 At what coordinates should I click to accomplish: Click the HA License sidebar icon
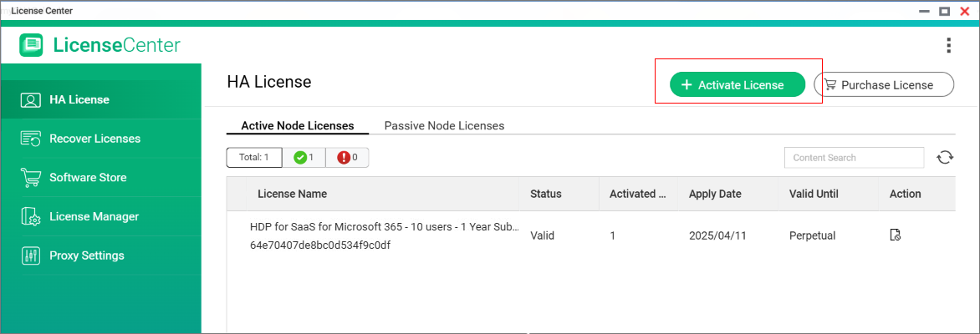tap(31, 100)
